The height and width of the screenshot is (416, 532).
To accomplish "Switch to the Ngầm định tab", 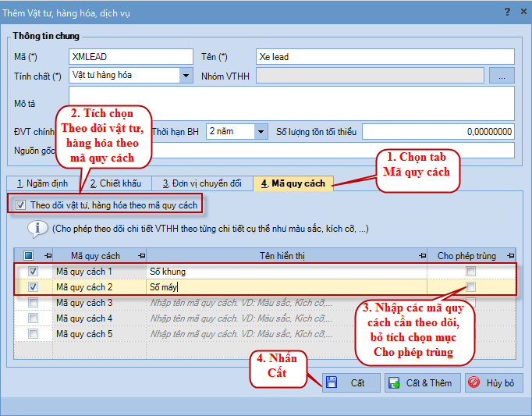I will point(44,184).
